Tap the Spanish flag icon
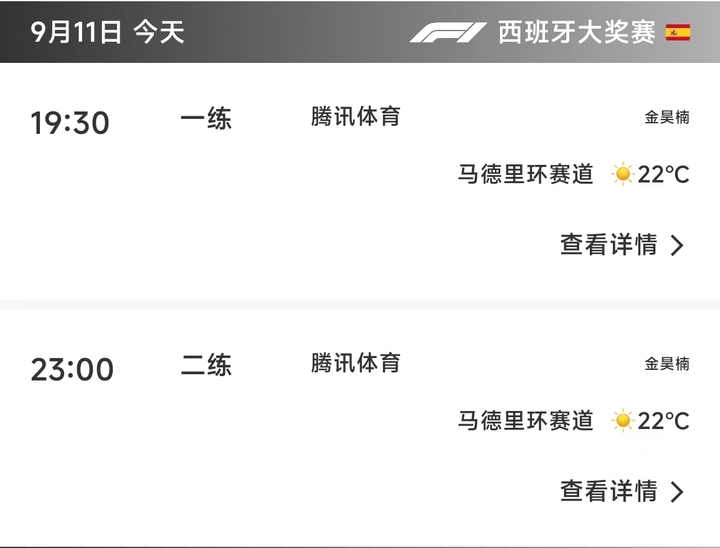This screenshot has width=720, height=548. [678, 32]
